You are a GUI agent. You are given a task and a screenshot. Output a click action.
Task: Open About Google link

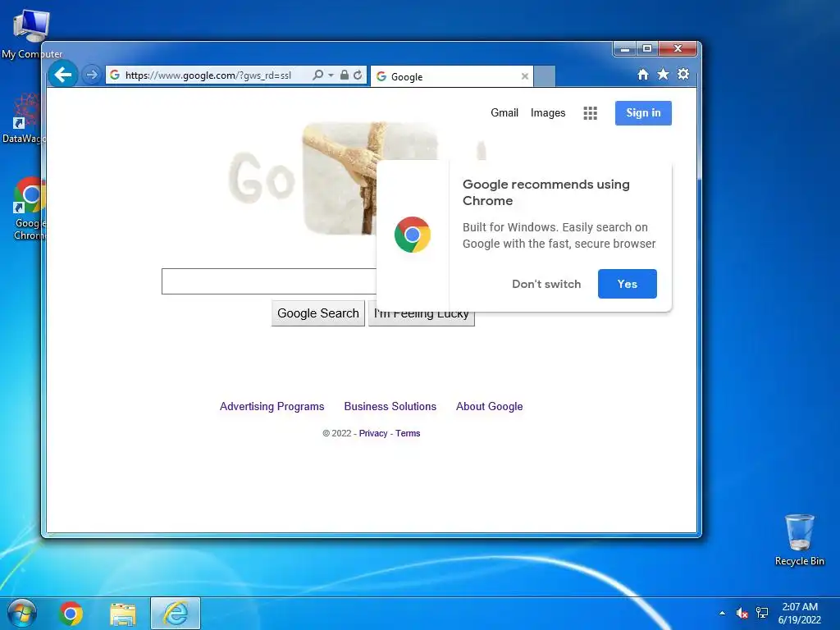point(490,407)
